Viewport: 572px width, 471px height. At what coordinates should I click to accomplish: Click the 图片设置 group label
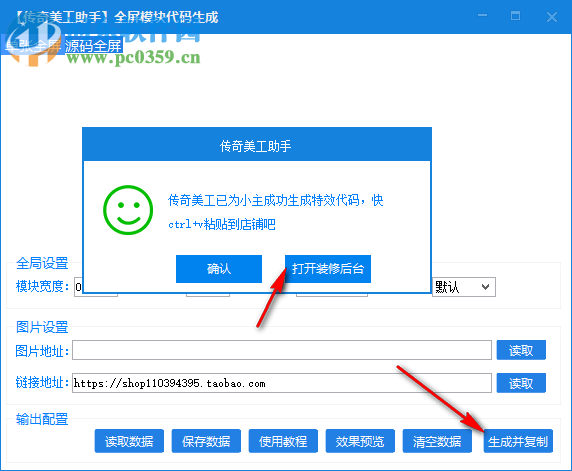pos(42,327)
